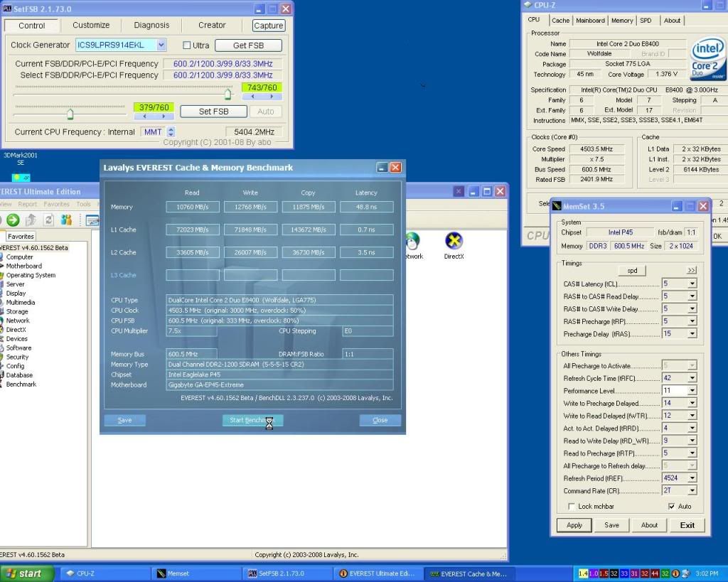
Task: Click the purple 1.0 tray sensor icon
Action: tap(594, 573)
